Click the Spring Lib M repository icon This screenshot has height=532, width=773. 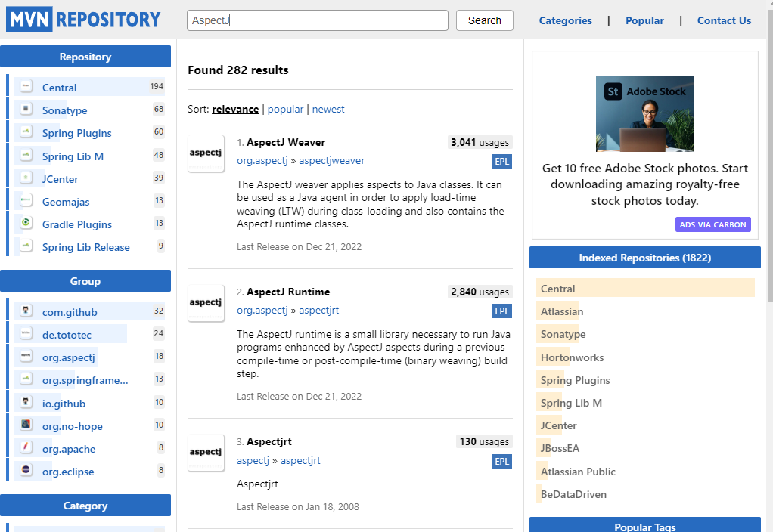click(x=26, y=155)
